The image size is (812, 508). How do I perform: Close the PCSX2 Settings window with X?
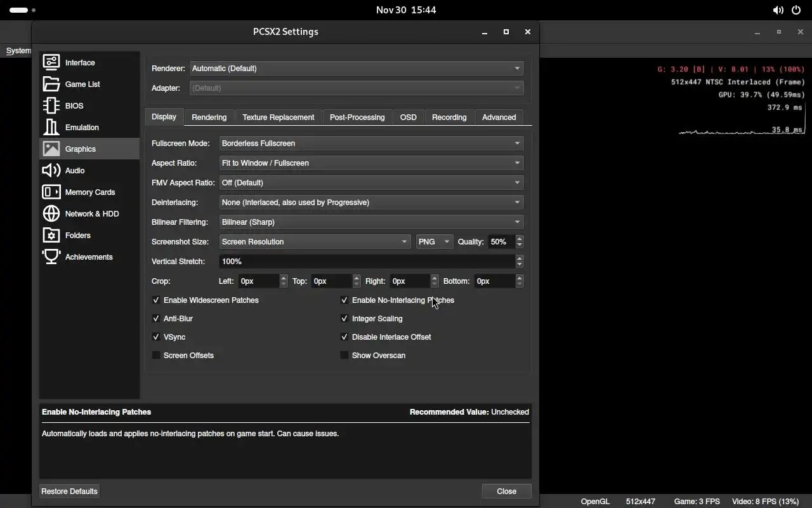point(527,32)
